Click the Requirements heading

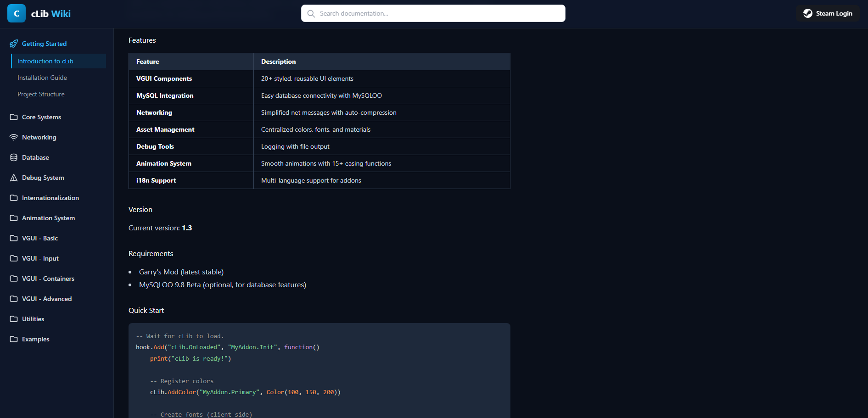[151, 254]
